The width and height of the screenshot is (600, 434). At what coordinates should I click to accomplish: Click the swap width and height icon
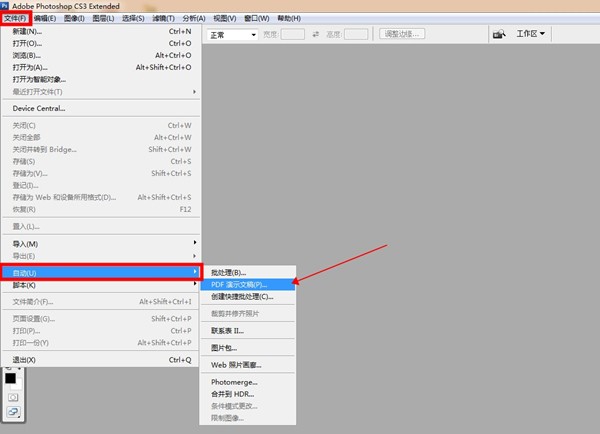(316, 34)
